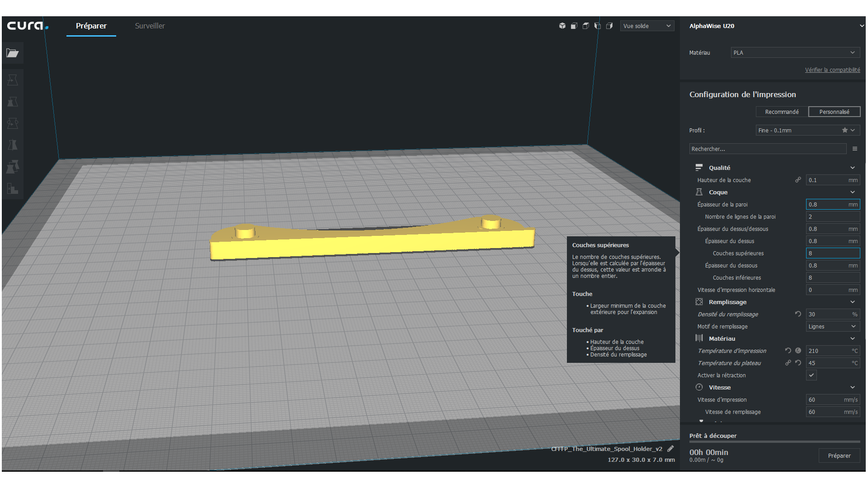Collapse the Remplissage settings section
This screenshot has height=488, width=868.
(852, 302)
